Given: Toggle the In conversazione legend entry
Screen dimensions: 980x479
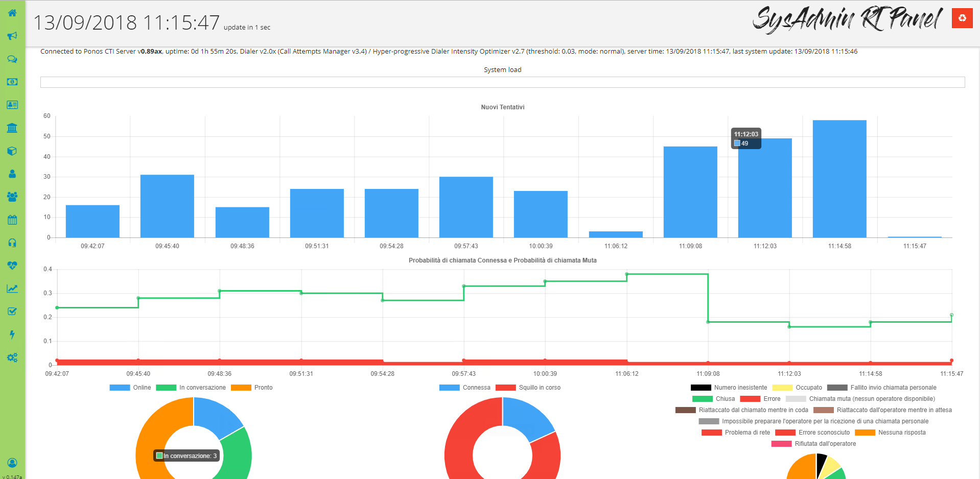Looking at the screenshot, I should coord(191,388).
